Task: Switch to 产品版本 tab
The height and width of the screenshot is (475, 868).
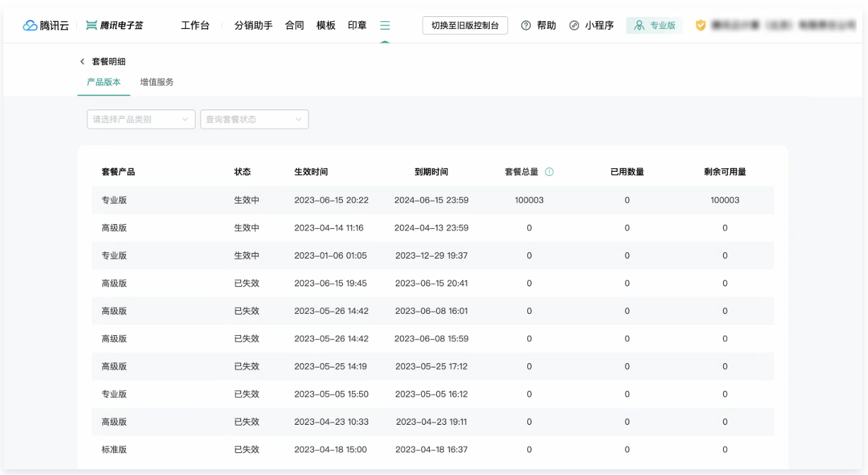Action: 104,82
